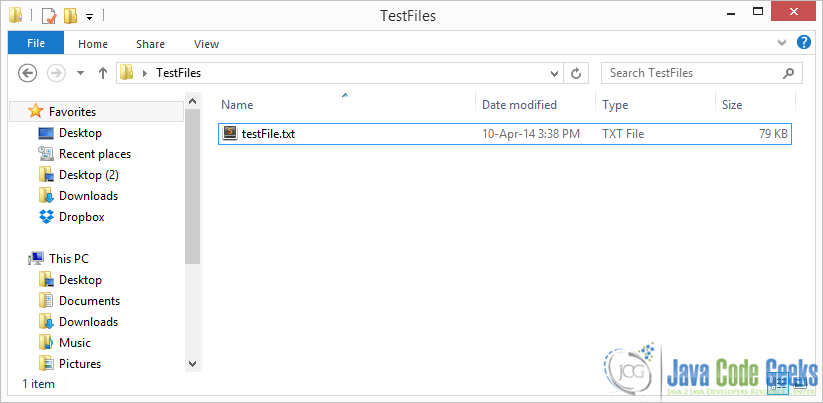The width and height of the screenshot is (823, 403).
Task: Click the testFile.txt file icon
Action: 230,133
